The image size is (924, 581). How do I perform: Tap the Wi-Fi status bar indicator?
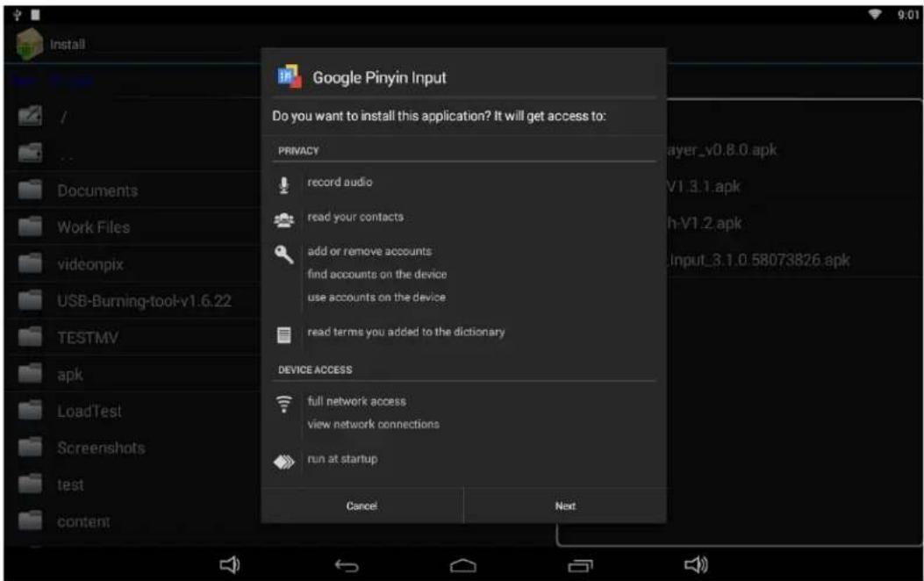(875, 14)
